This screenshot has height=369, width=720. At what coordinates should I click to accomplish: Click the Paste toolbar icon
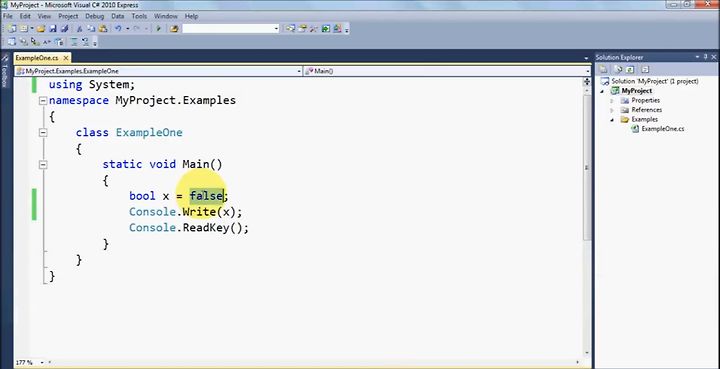point(103,28)
